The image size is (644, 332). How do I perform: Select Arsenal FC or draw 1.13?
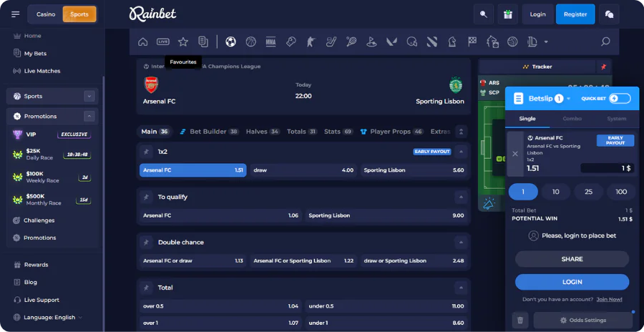point(193,260)
